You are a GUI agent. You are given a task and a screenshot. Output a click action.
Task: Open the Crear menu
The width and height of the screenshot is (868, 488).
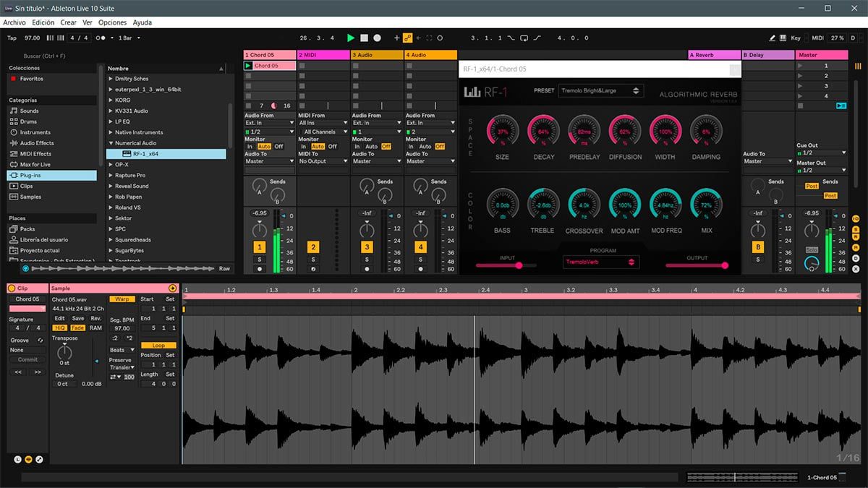[x=68, y=22]
